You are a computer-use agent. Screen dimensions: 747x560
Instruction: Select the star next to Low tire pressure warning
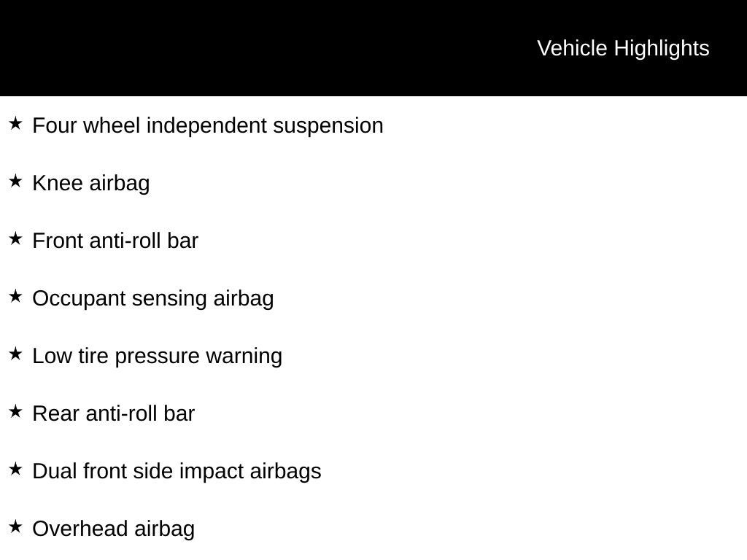pyautogui.click(x=15, y=354)
